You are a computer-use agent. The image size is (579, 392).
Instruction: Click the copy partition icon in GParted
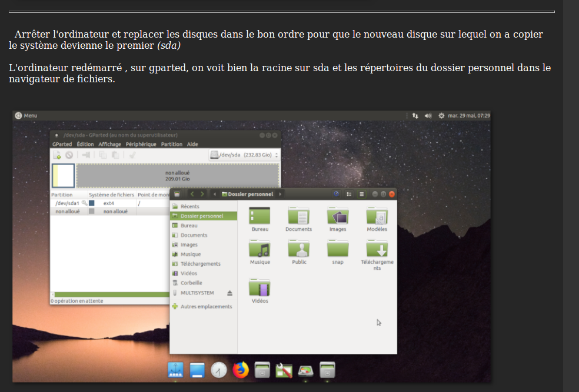[x=102, y=155]
